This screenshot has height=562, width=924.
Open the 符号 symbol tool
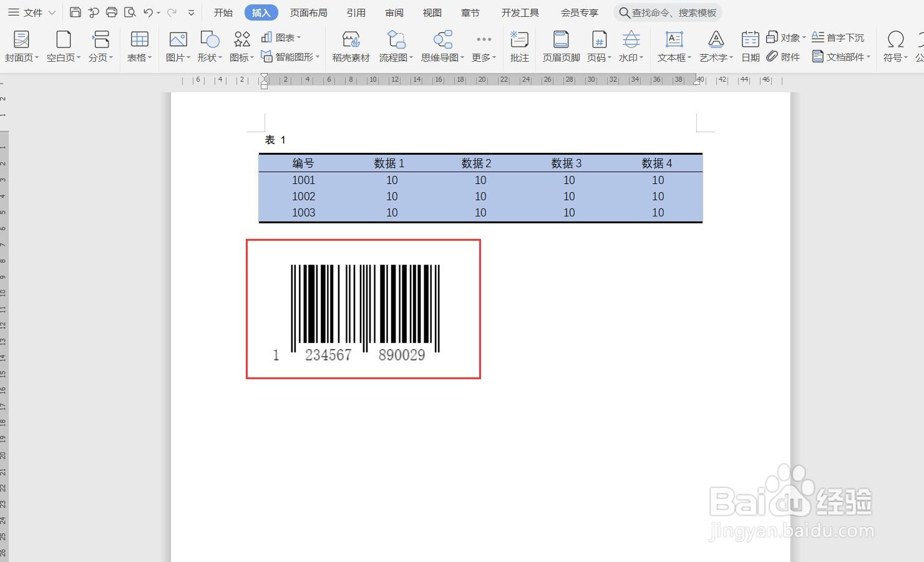(895, 46)
